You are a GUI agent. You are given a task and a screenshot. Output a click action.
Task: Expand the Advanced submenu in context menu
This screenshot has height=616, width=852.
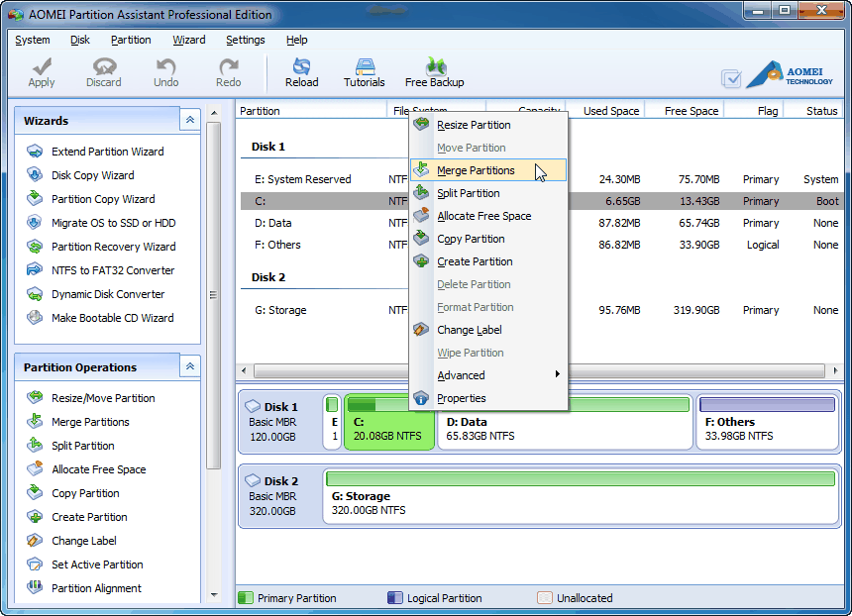461,375
